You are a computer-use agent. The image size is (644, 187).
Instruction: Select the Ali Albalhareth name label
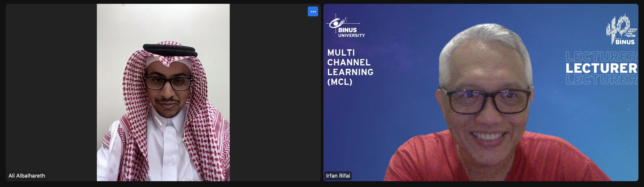pos(27,176)
